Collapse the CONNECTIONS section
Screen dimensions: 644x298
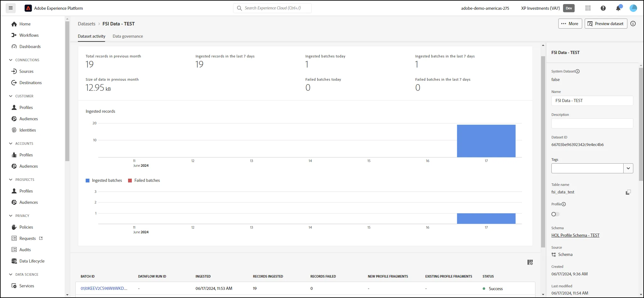tap(11, 60)
